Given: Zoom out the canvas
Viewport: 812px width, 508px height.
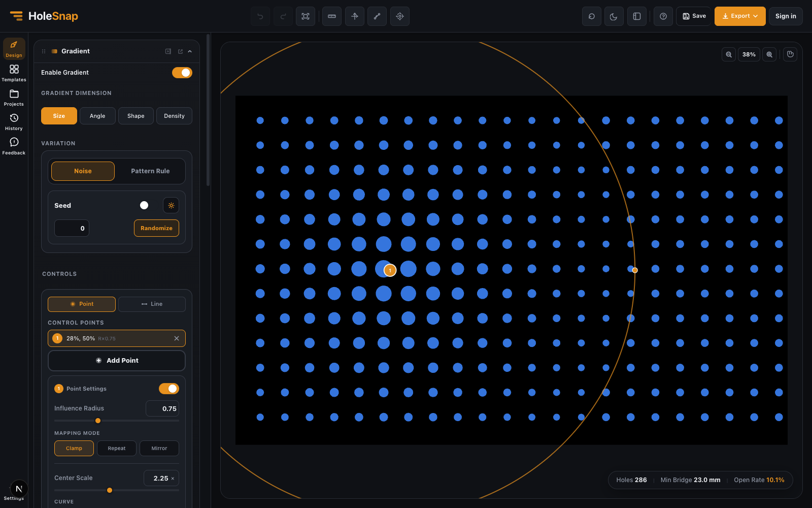Looking at the screenshot, I should click(729, 54).
